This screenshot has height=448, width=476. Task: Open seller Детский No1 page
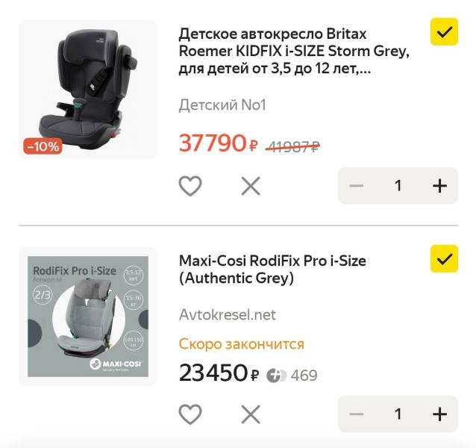[x=222, y=105]
